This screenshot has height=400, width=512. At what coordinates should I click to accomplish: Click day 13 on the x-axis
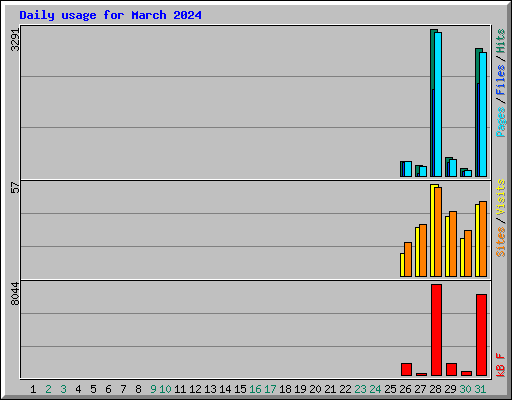(210, 389)
